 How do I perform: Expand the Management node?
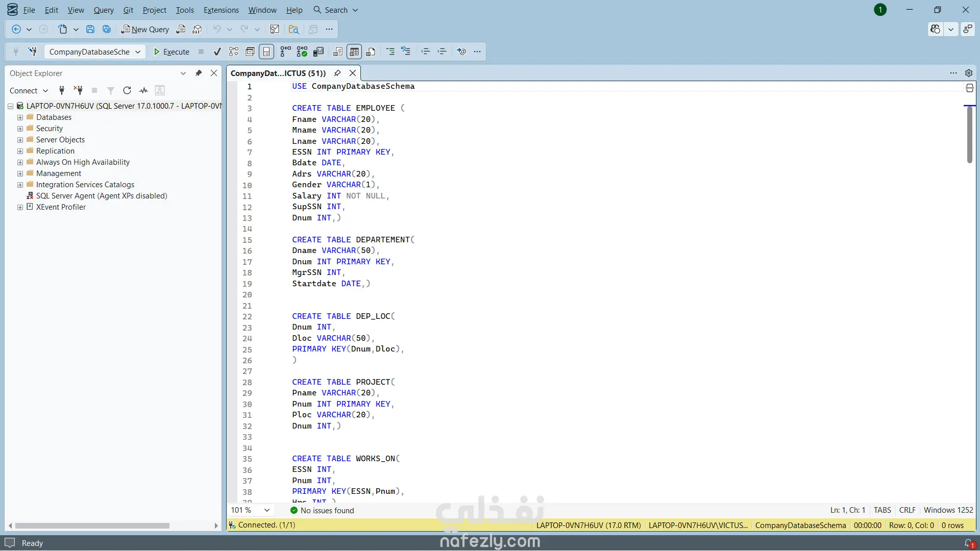click(20, 173)
